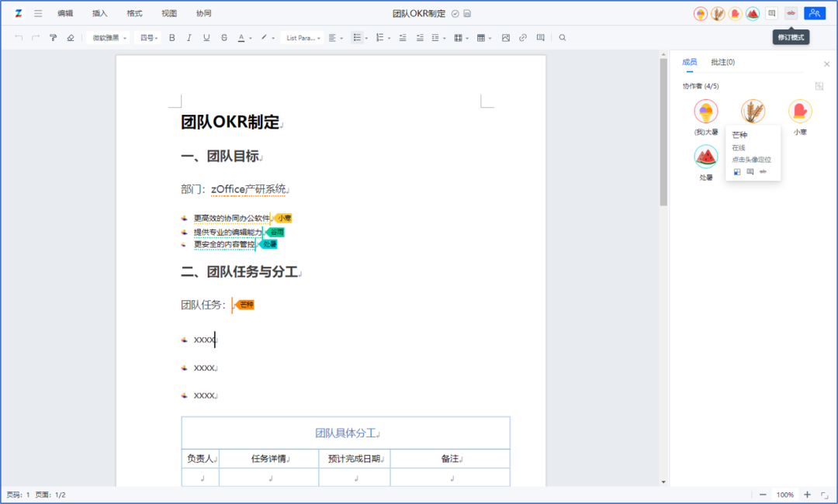Insert an image from the toolbar
Viewport: 838px width, 504px height.
click(x=506, y=37)
